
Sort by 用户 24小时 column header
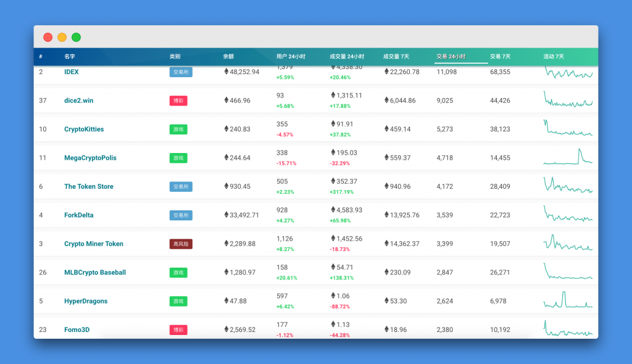(x=291, y=56)
